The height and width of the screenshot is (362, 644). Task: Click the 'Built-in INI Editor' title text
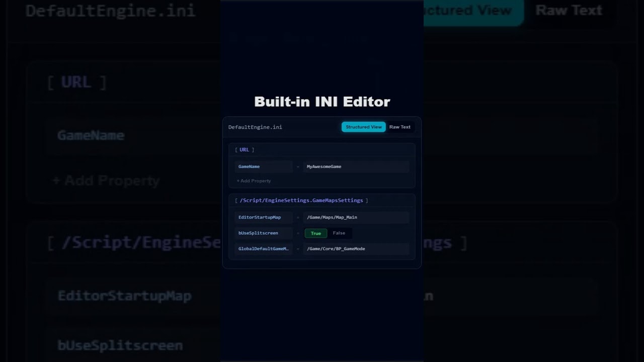tap(322, 102)
